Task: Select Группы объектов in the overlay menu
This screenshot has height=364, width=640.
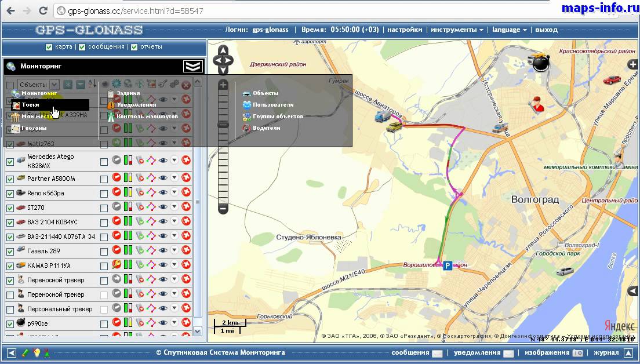Action: coord(278,117)
